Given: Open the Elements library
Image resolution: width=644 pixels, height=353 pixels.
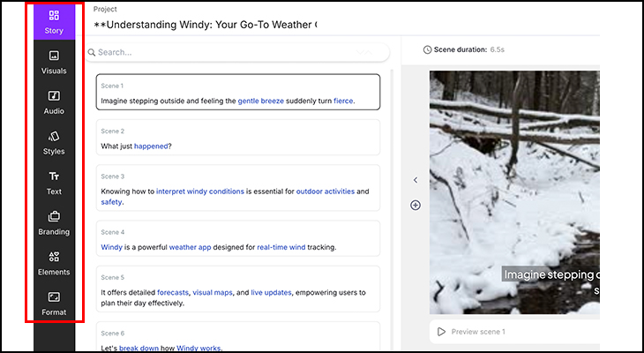Looking at the screenshot, I should 54,263.
